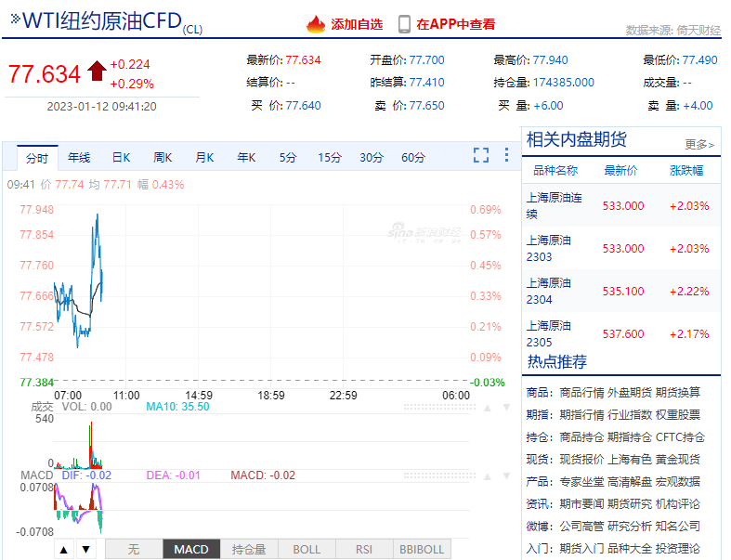731x560 pixels.
Task: Open 品种大全 link
Action: [630, 549]
